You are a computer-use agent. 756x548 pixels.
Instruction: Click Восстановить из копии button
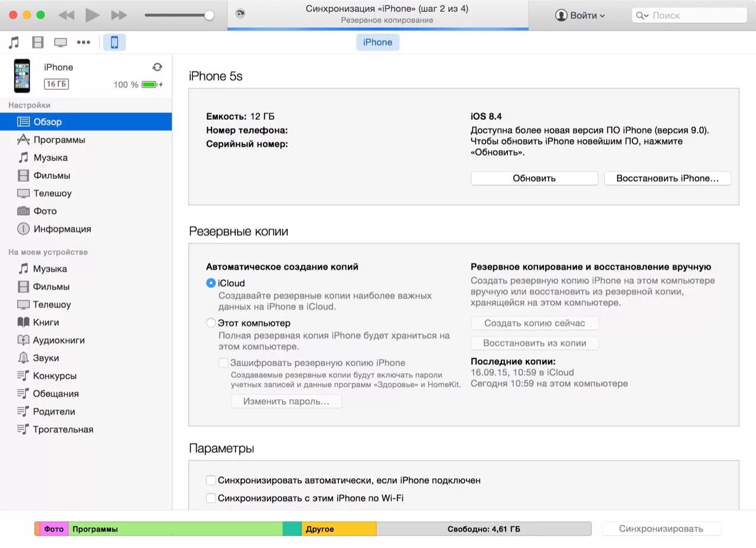pyautogui.click(x=535, y=343)
